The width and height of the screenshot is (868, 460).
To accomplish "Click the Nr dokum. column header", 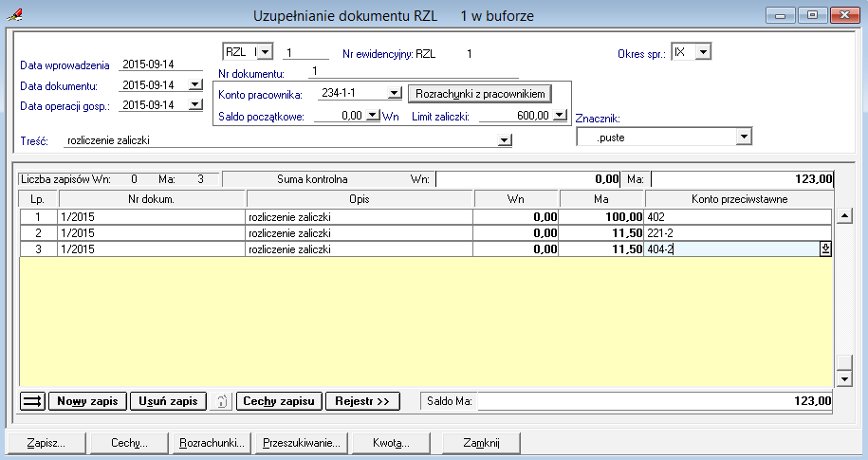I will [x=152, y=199].
